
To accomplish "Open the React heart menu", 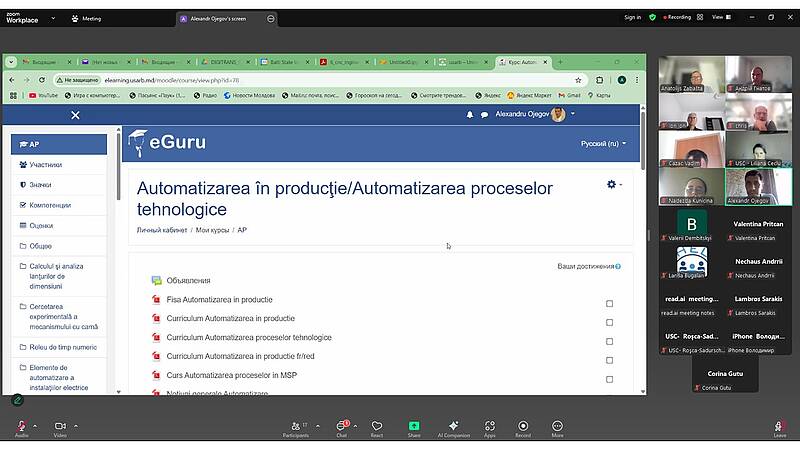I will tap(377, 428).
